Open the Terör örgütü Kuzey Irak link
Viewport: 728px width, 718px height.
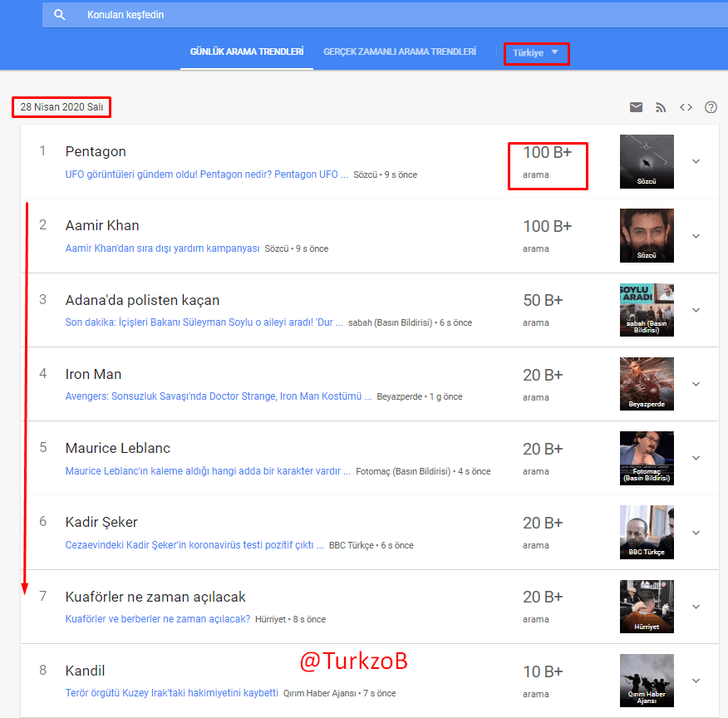tap(171, 693)
